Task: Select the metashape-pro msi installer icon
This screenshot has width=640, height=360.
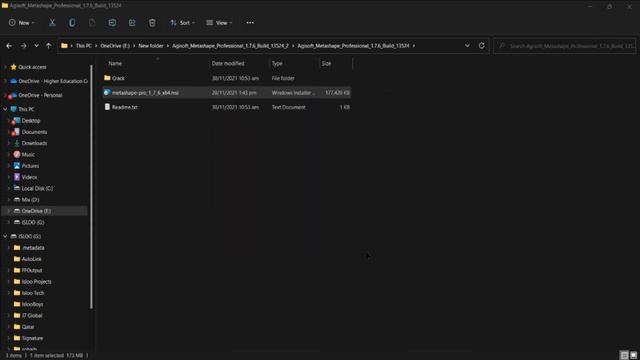Action: pyautogui.click(x=107, y=93)
